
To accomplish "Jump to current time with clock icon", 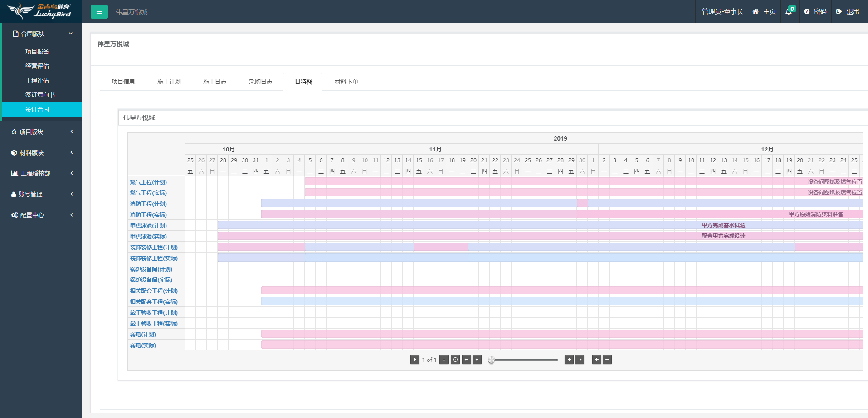I will pyautogui.click(x=455, y=360).
